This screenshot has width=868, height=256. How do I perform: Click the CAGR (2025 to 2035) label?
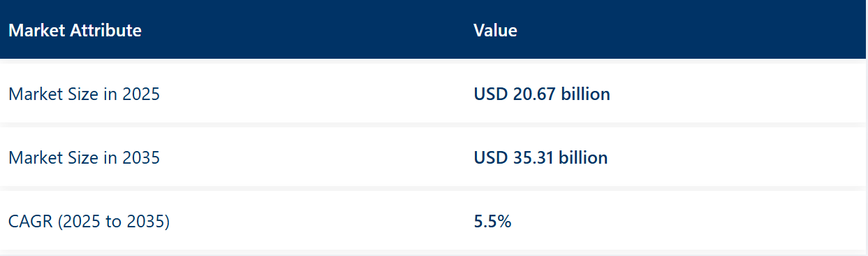click(x=89, y=222)
